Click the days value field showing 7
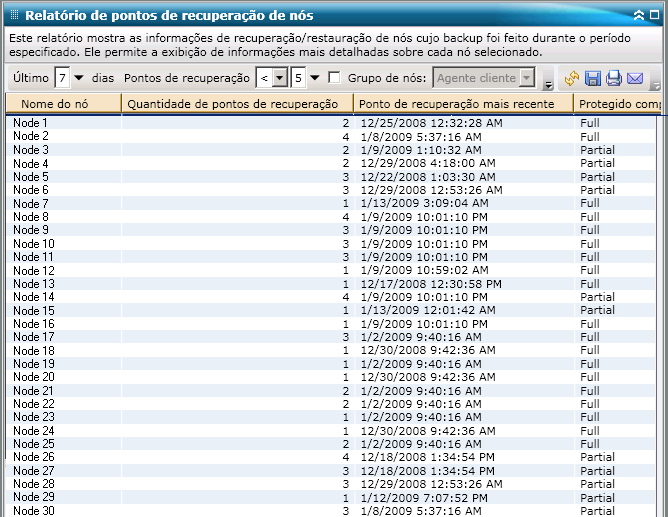The width and height of the screenshot is (668, 517). pyautogui.click(x=62, y=78)
